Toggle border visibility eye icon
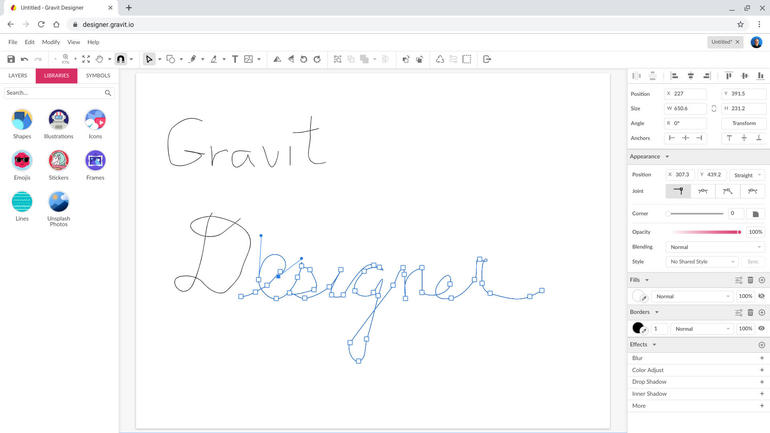Viewport: 770px width, 433px height. (x=762, y=328)
